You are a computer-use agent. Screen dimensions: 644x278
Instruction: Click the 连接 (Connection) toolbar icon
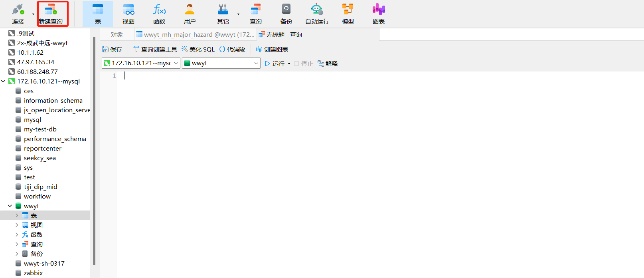(18, 14)
